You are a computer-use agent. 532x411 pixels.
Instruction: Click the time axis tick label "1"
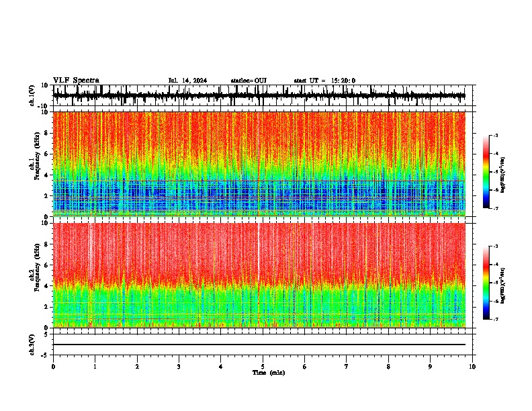pos(95,367)
